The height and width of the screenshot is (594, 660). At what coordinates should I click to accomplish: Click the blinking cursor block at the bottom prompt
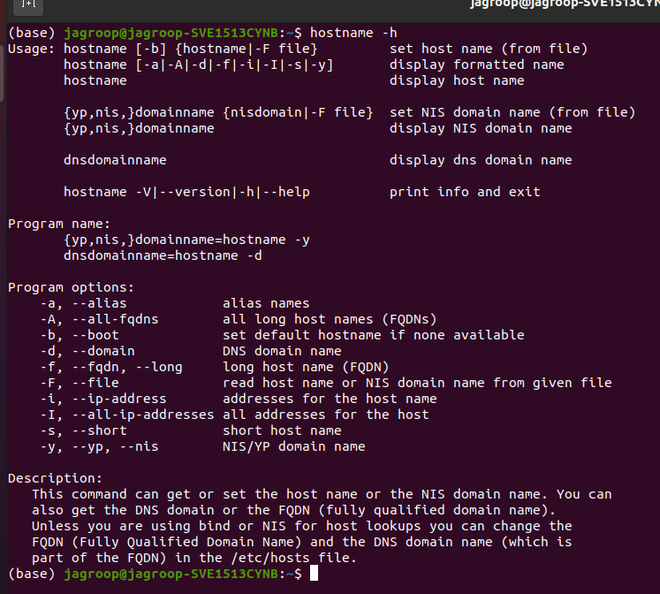314,573
